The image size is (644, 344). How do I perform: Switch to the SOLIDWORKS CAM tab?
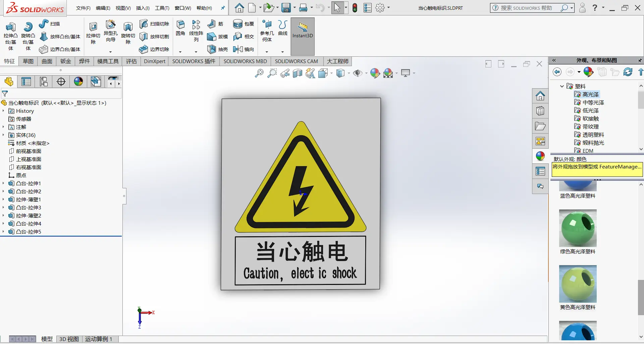(296, 61)
